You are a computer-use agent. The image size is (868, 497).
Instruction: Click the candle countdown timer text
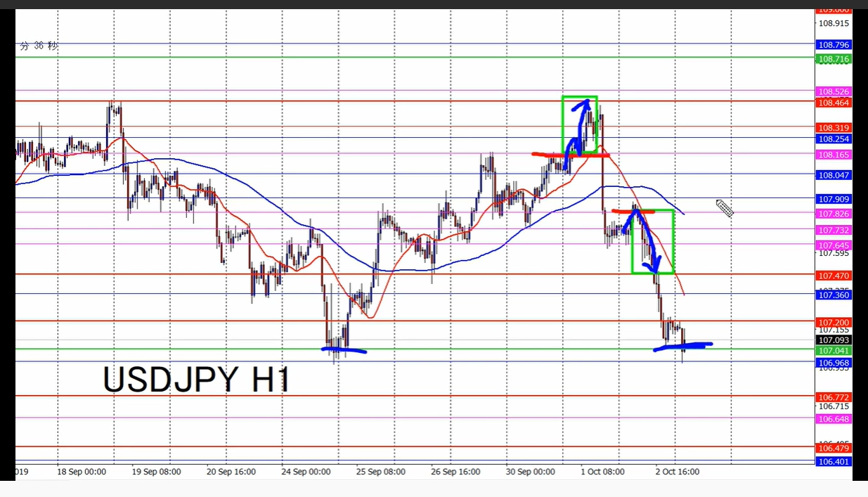tap(39, 46)
